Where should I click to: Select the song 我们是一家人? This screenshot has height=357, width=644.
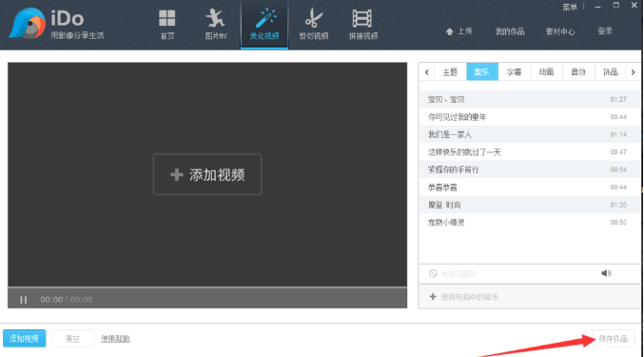[x=530, y=134]
